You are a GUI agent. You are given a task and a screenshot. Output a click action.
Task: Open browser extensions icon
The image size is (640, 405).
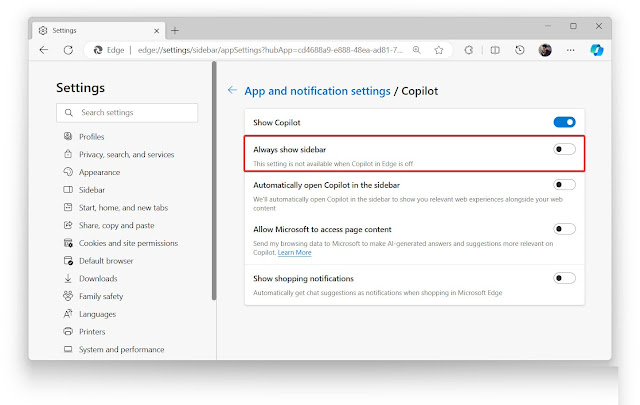pyautogui.click(x=469, y=50)
